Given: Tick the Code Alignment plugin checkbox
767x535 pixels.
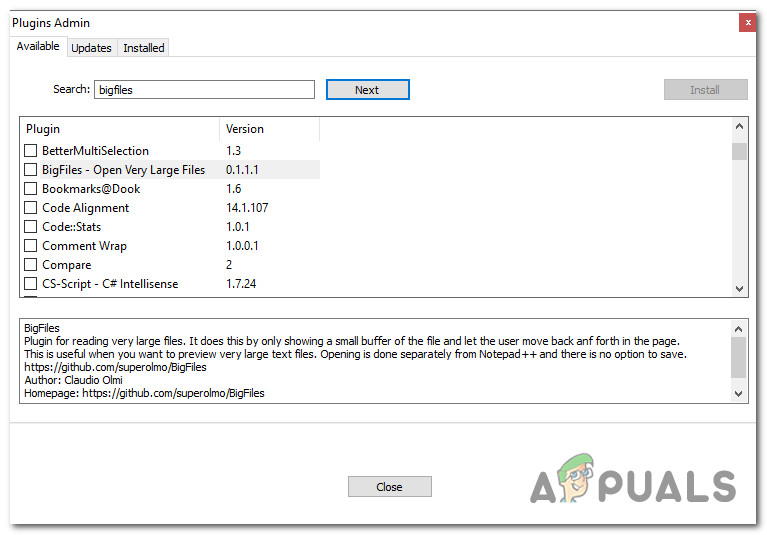Looking at the screenshot, I should point(30,207).
